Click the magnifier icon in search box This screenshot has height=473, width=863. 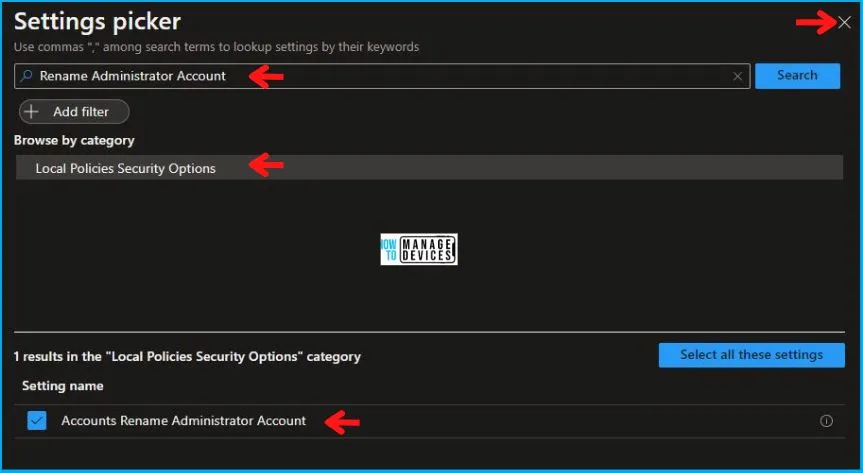[26, 76]
